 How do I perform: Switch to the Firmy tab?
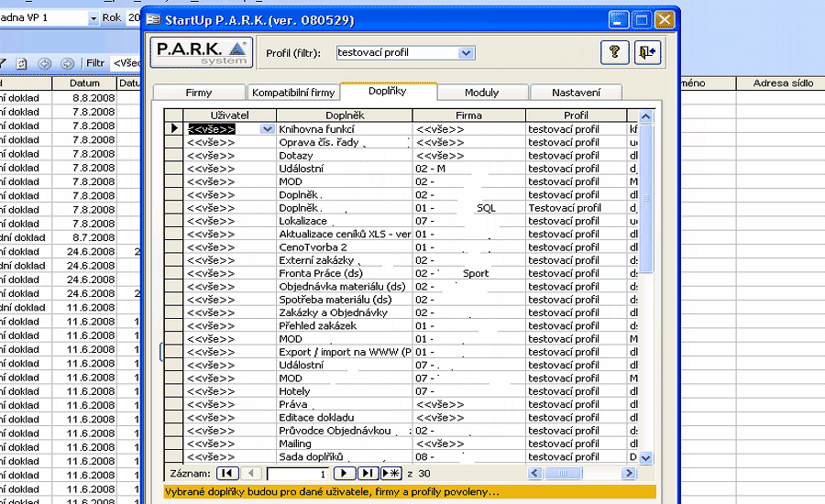coord(199,93)
